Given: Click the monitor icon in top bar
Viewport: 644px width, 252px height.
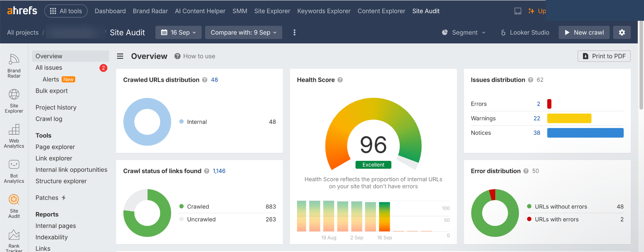Looking at the screenshot, I should click(x=518, y=11).
